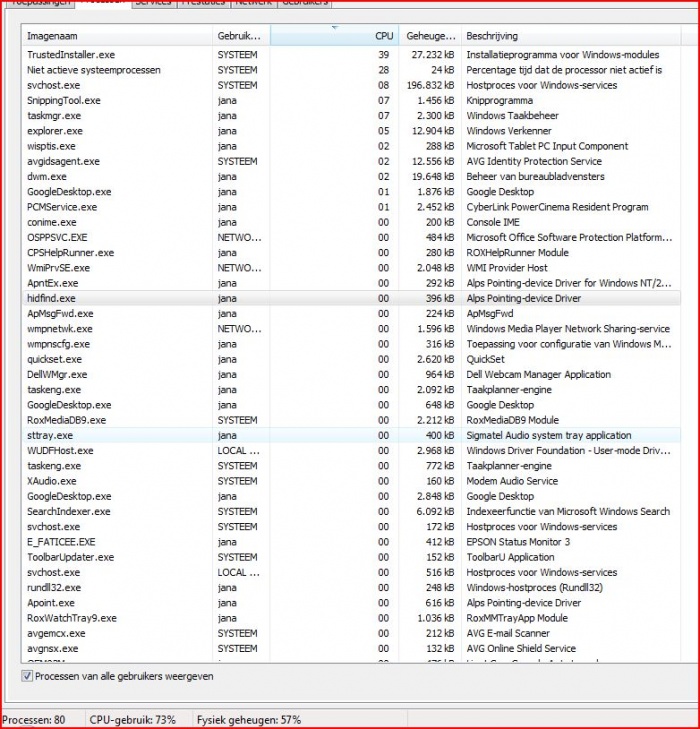
Task: Click description 'EPSON Status Monitor 3'
Action: click(x=518, y=542)
